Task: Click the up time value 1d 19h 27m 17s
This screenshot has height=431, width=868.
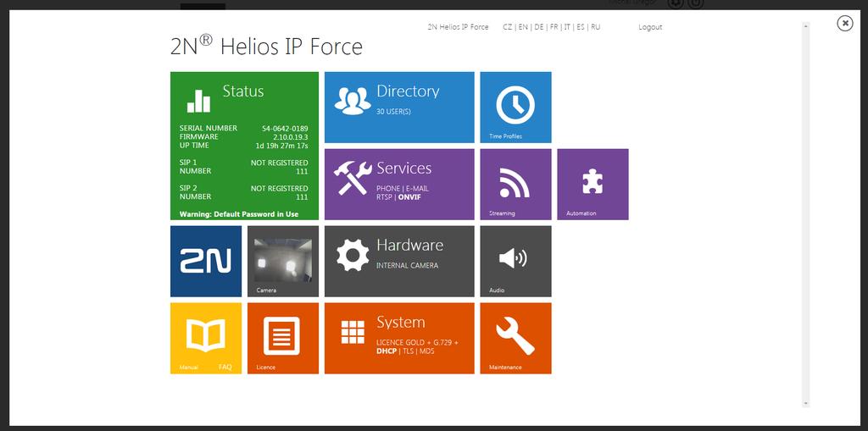Action: (281, 146)
